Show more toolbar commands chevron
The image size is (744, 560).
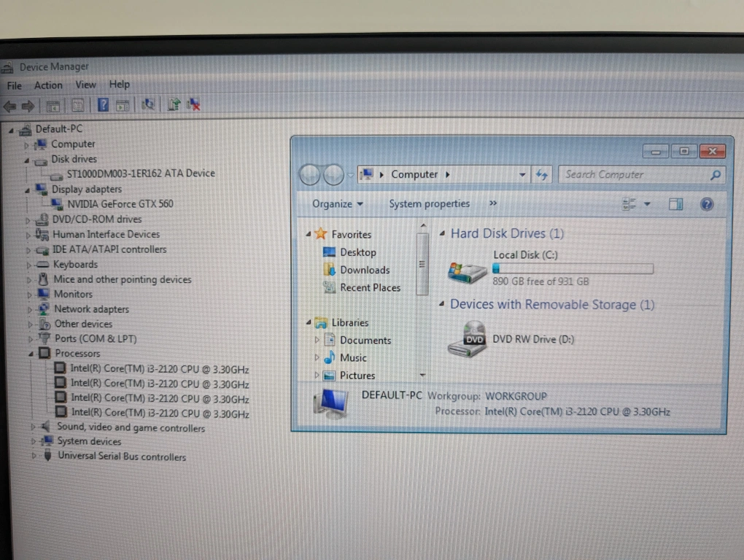(493, 203)
